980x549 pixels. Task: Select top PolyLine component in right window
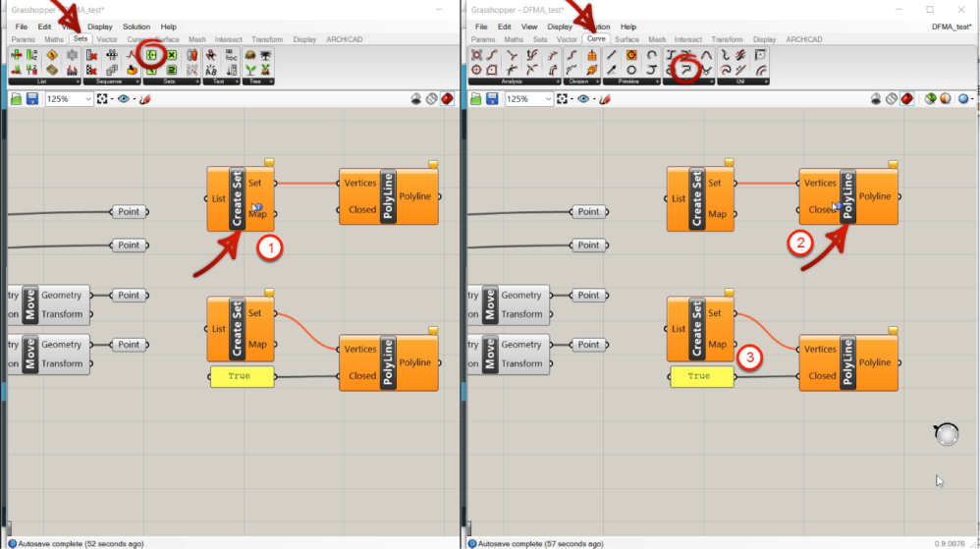848,196
